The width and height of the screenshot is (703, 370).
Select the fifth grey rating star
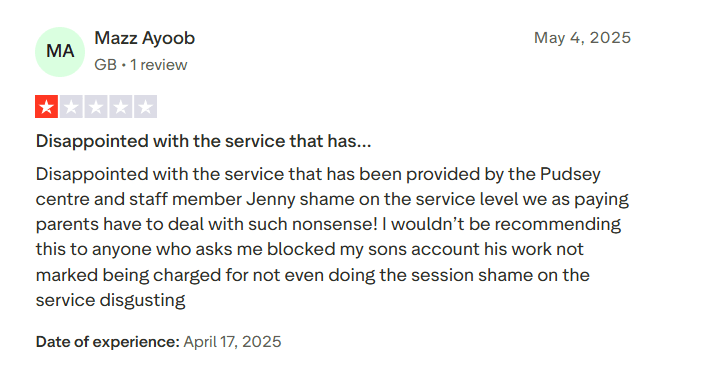point(145,107)
